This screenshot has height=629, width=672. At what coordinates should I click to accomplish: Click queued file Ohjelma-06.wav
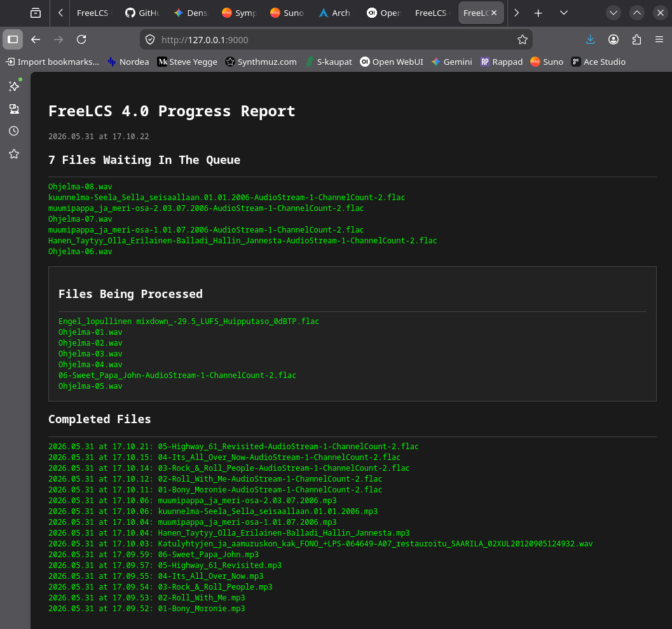tap(80, 252)
